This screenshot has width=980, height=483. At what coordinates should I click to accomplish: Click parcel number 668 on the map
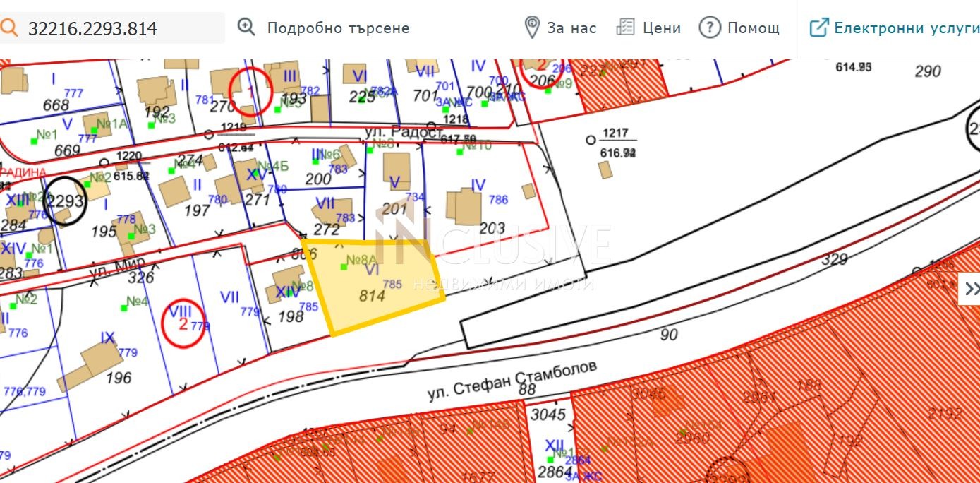pos(56,105)
